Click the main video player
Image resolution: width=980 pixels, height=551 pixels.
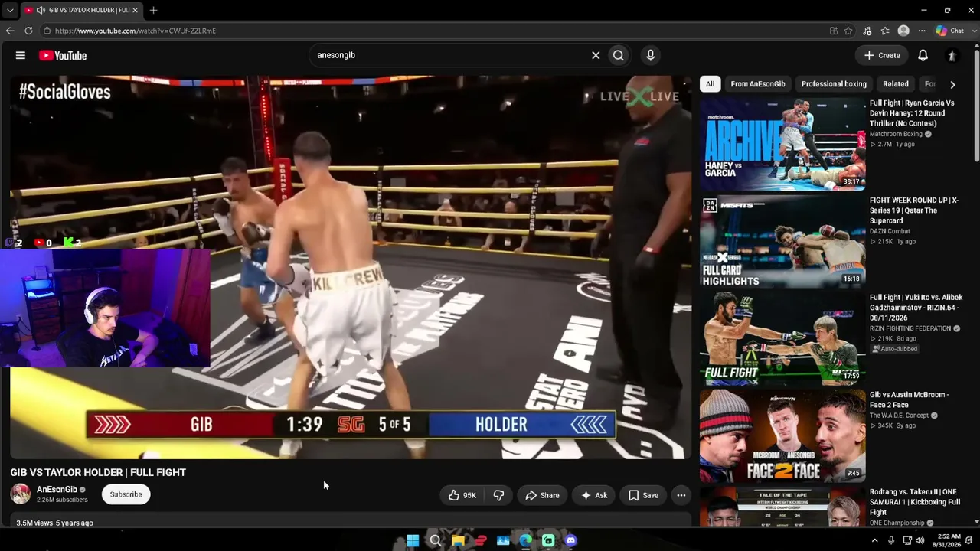pos(351,267)
